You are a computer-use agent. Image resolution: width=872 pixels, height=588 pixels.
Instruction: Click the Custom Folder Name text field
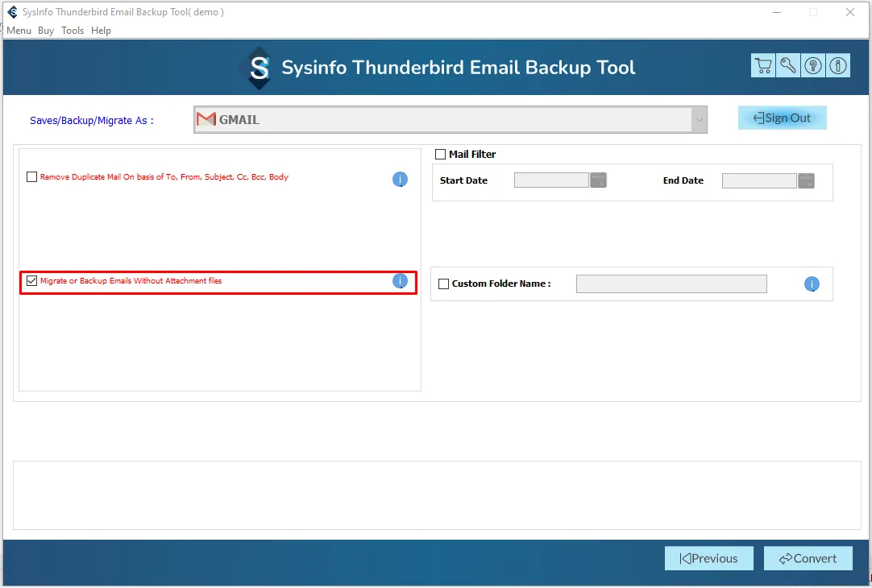(x=671, y=284)
